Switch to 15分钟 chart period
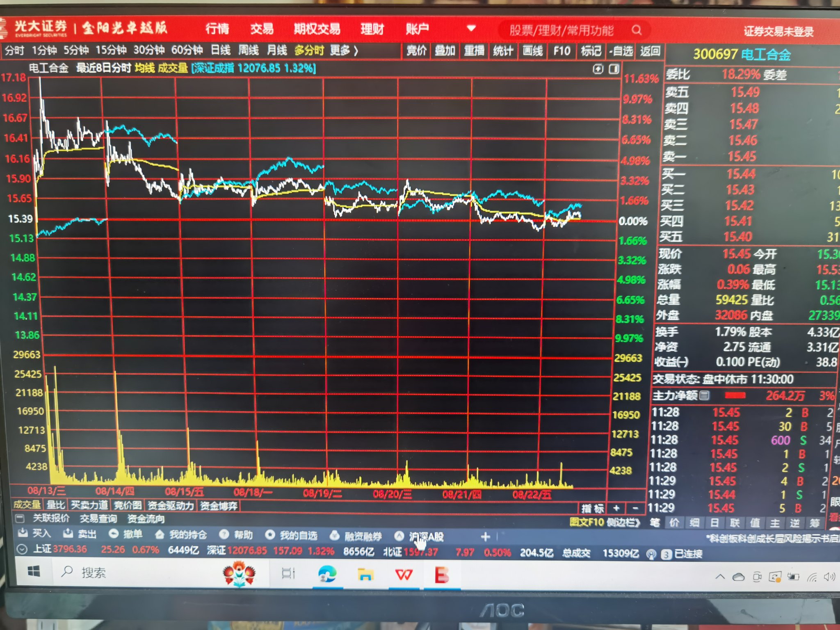Screen dimensions: 840x630 [111, 51]
